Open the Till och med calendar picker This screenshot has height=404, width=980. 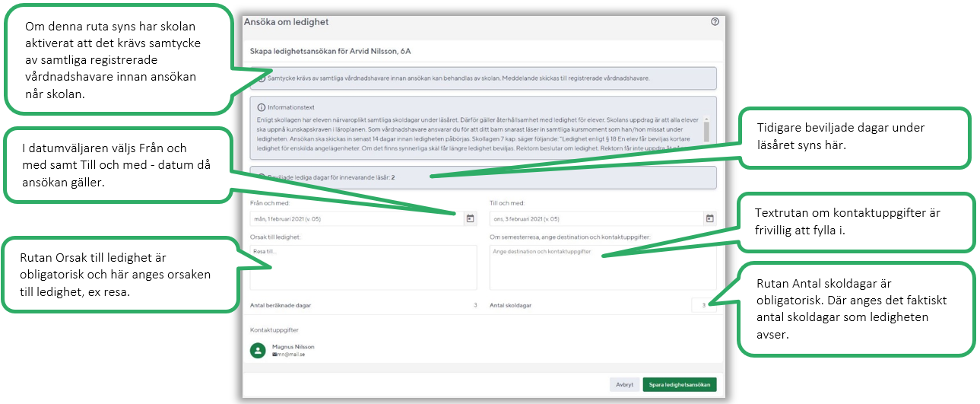(709, 218)
